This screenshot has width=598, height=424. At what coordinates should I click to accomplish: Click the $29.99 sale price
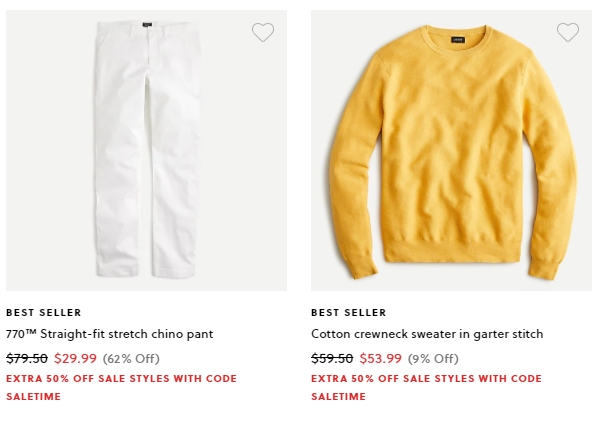(76, 358)
